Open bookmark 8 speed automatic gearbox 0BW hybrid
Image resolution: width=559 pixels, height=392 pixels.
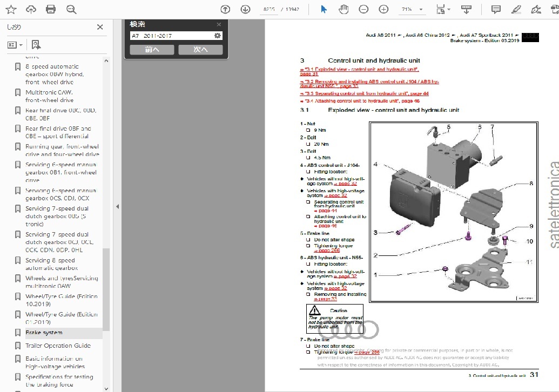click(x=55, y=74)
